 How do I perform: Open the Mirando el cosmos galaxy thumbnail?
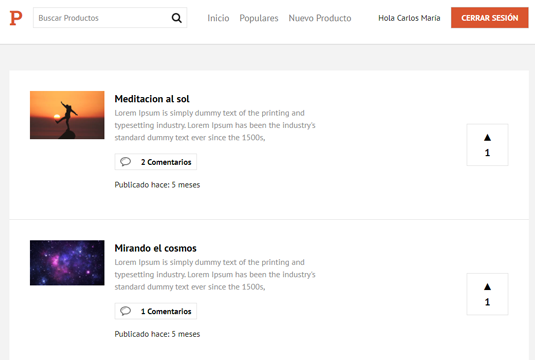[x=67, y=263]
